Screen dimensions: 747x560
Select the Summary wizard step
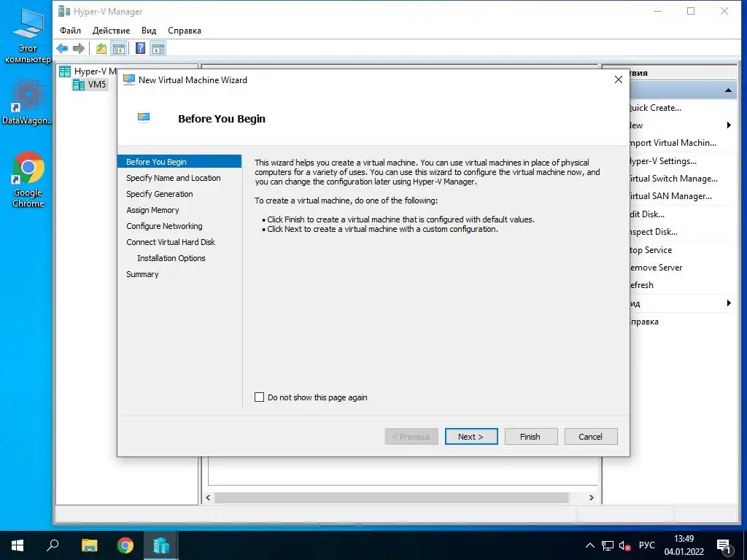[142, 274]
